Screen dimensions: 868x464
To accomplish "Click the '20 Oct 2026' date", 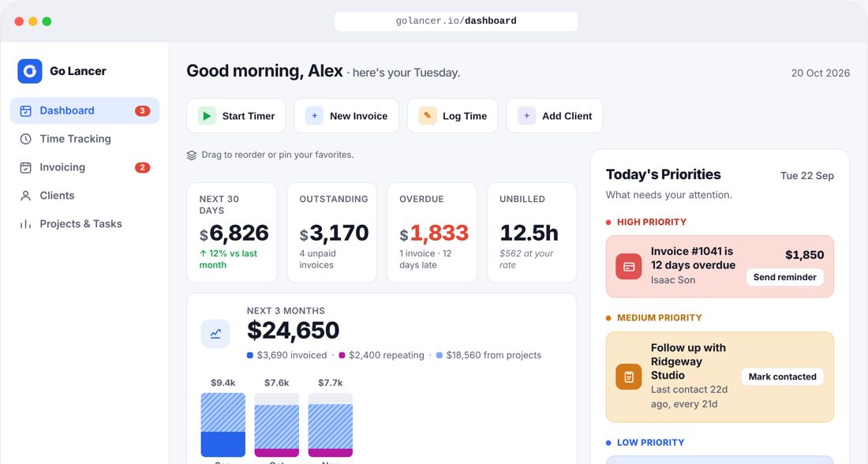I will [821, 73].
